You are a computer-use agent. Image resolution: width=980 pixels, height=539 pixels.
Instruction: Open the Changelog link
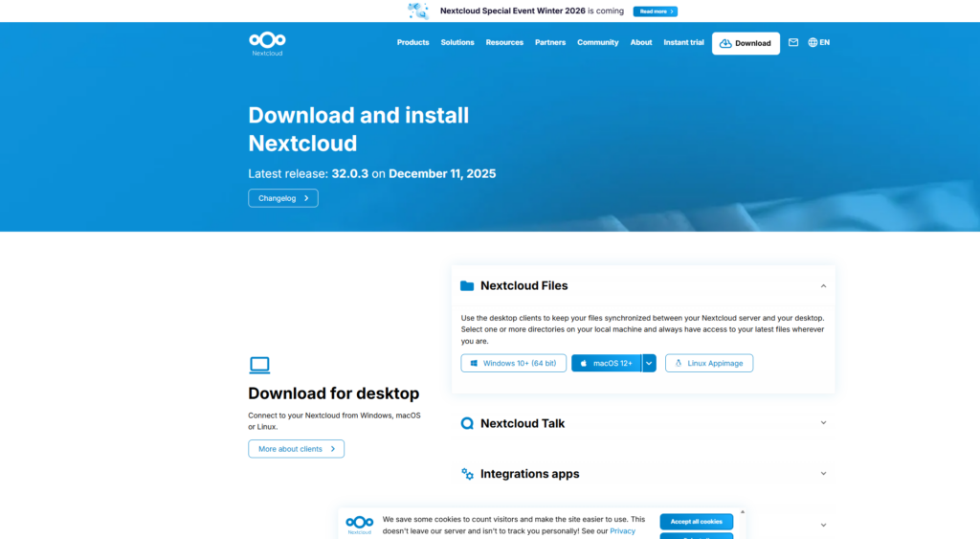pos(282,198)
